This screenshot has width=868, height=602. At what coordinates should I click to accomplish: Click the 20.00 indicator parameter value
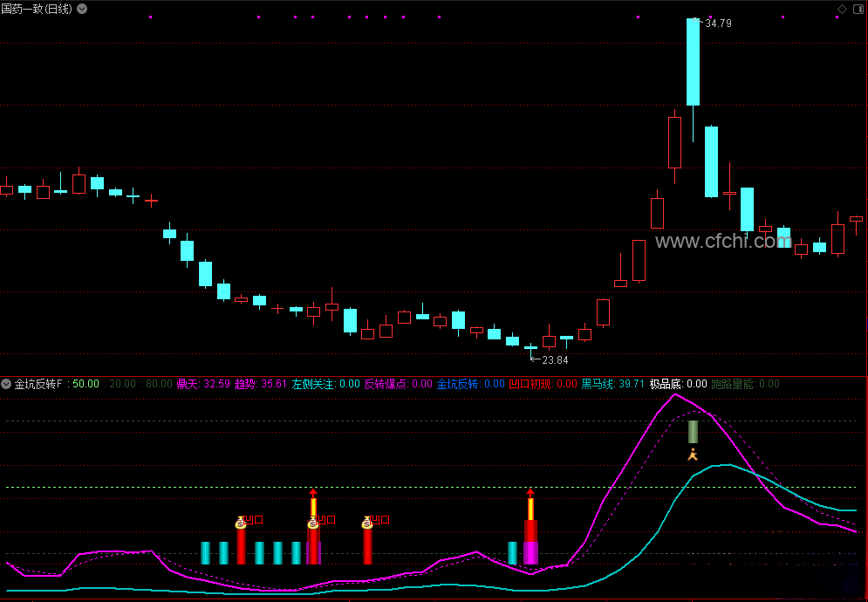pyautogui.click(x=122, y=384)
